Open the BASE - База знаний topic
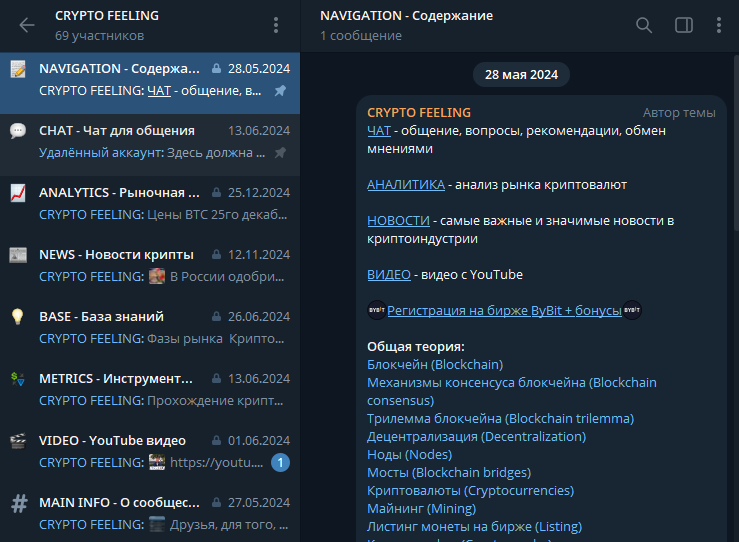 (x=150, y=331)
